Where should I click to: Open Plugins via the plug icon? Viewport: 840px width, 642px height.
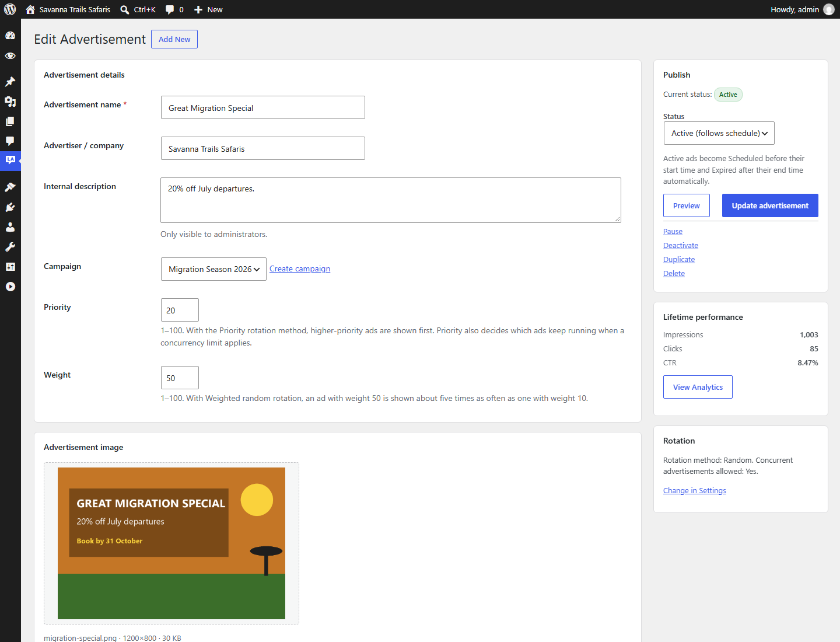pos(10,207)
